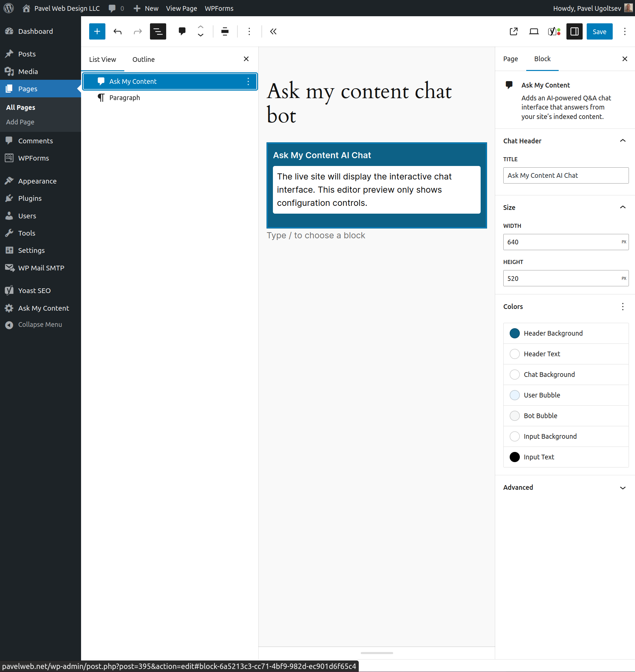Click the Save button
635x672 pixels.
pos(599,31)
